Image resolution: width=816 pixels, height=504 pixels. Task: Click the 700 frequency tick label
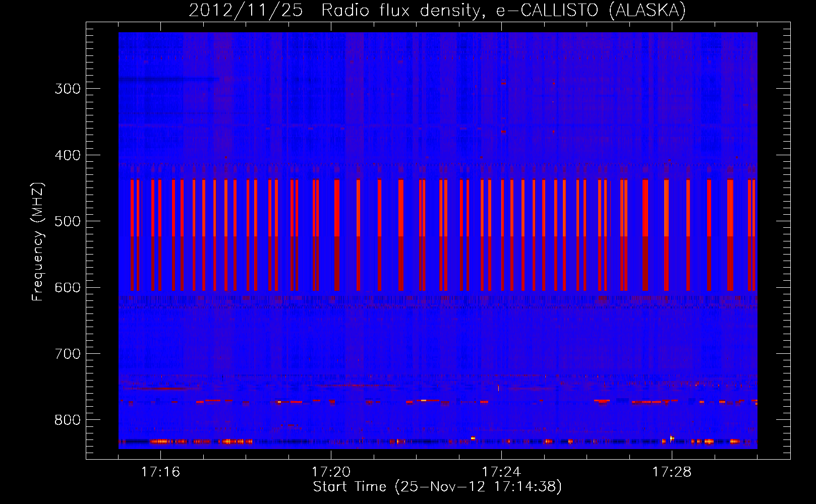68,354
